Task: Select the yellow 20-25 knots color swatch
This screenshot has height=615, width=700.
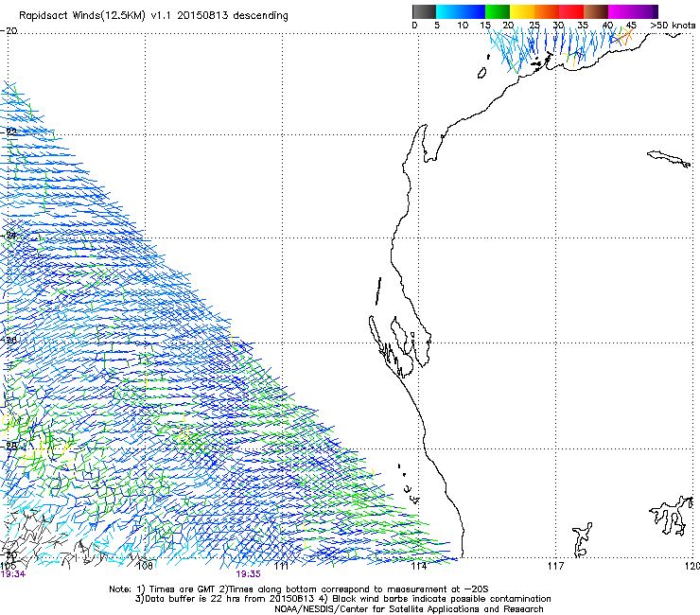Action: (x=522, y=11)
